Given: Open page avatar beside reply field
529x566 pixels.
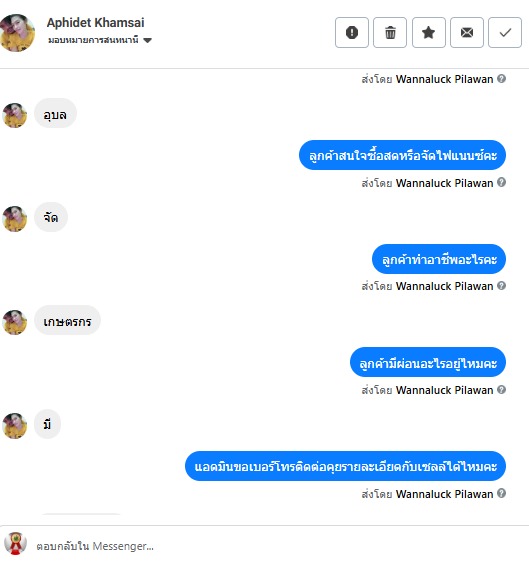Looking at the screenshot, I should coord(16,543).
